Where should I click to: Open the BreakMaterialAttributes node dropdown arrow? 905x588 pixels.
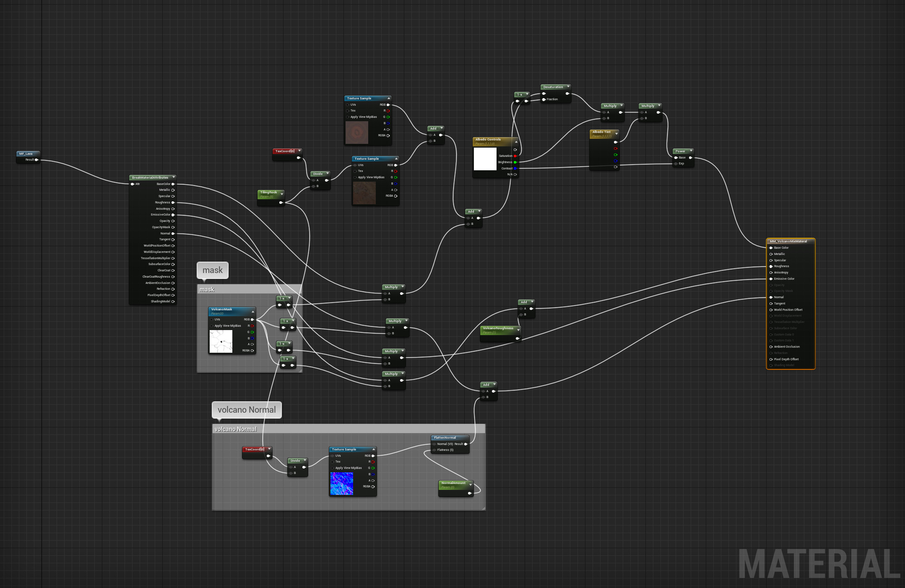click(x=174, y=177)
